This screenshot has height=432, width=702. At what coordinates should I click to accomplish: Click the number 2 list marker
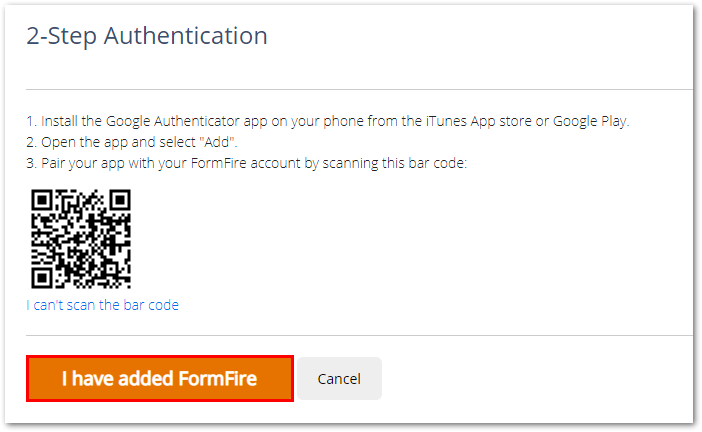31,142
